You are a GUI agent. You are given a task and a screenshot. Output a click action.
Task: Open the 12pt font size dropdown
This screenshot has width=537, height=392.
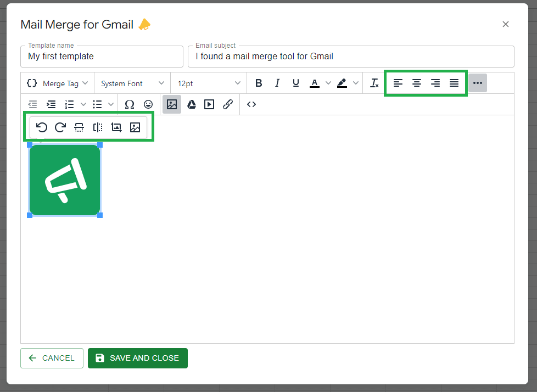pyautogui.click(x=209, y=83)
